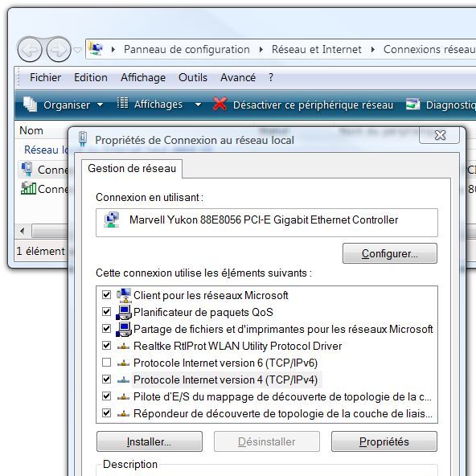Uncheck Pilote d'E/S du mappage de découverte
Screen dimensions: 476x476
tap(107, 396)
